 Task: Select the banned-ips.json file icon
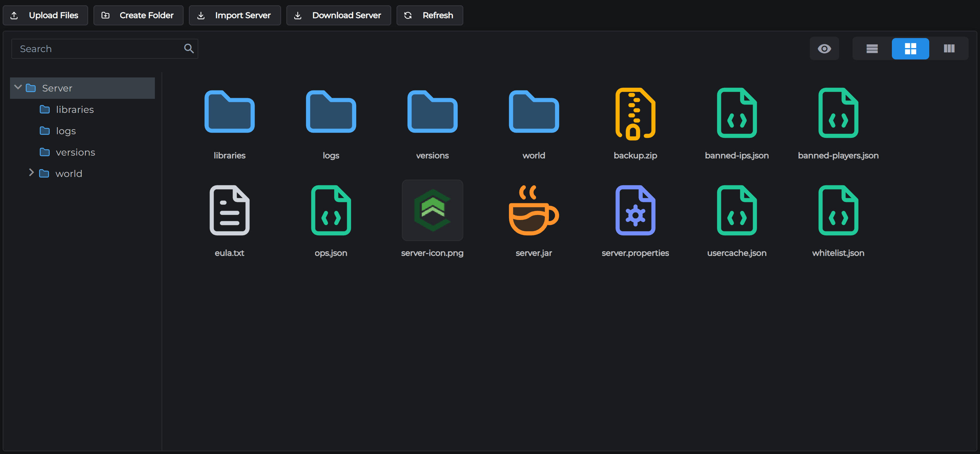(x=737, y=112)
